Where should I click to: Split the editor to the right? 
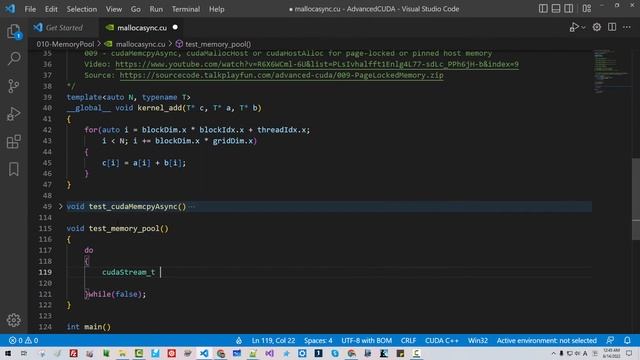(612, 27)
